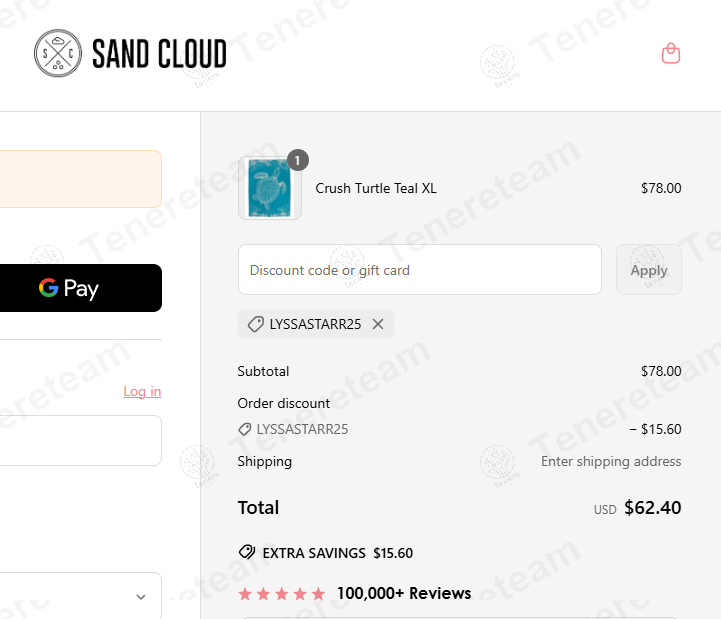
Task: Click the quantity badge on the product image
Action: (298, 160)
